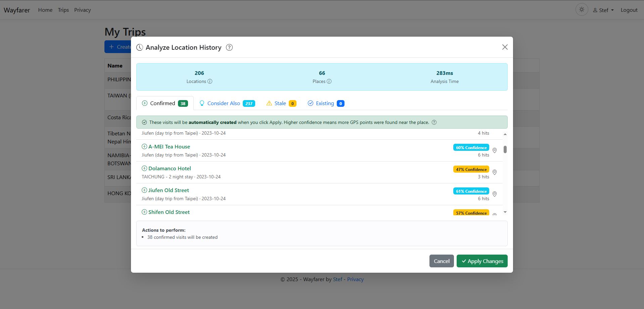
Task: Open the Privacy nav link in header
Action: tap(83, 10)
